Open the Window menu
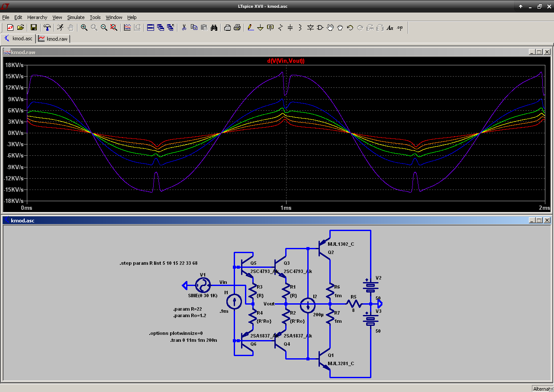Viewport: 554px width, 392px height. pyautogui.click(x=114, y=17)
